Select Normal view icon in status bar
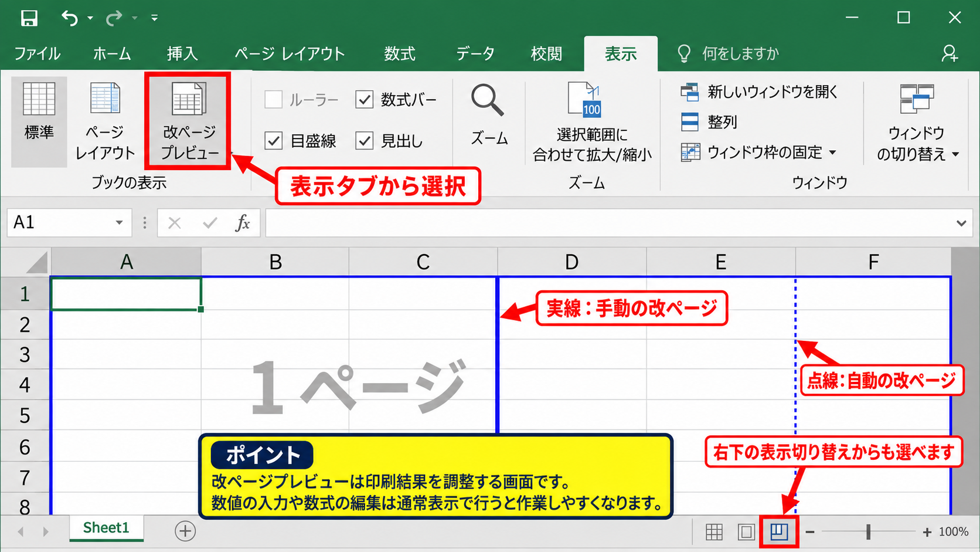The height and width of the screenshot is (552, 980). pyautogui.click(x=714, y=532)
